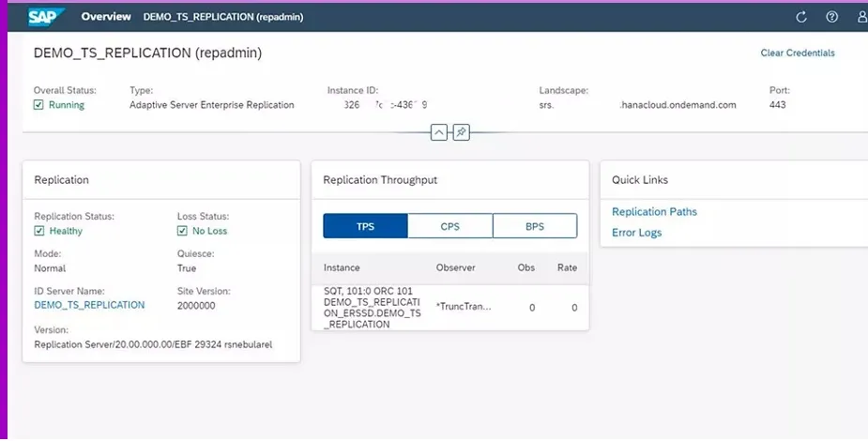
Task: Click Clear Credentials link
Action: pos(797,53)
